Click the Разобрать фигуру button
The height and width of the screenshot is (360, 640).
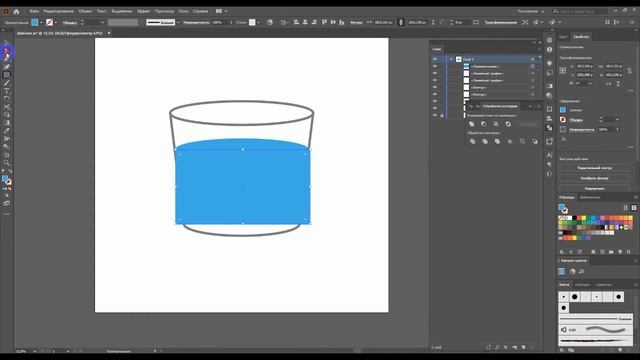[x=594, y=178]
